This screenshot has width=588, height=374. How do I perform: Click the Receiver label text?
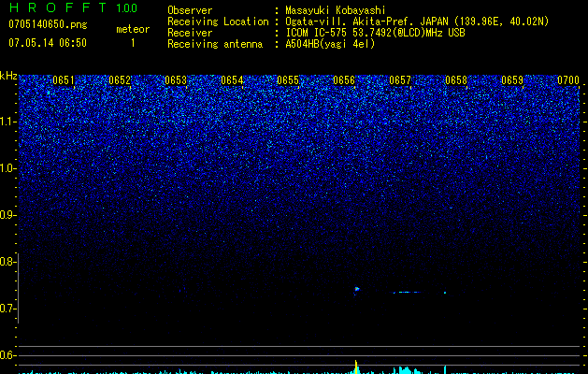click(x=190, y=33)
